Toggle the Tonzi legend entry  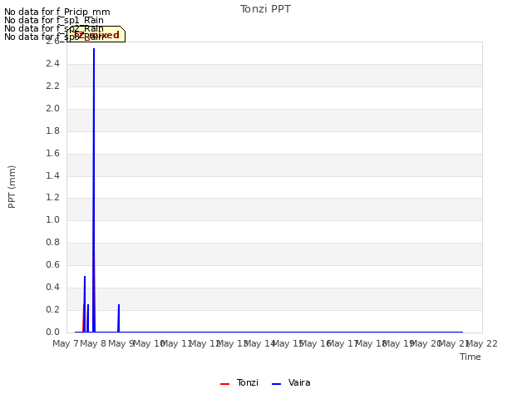(x=239, y=382)
